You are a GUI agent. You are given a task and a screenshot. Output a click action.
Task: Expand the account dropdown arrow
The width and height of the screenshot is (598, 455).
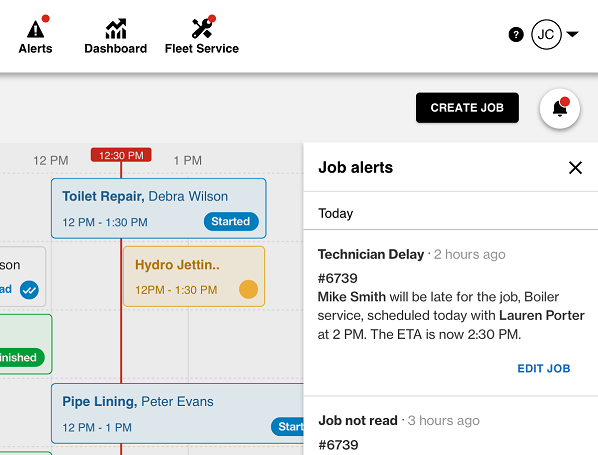(572, 34)
